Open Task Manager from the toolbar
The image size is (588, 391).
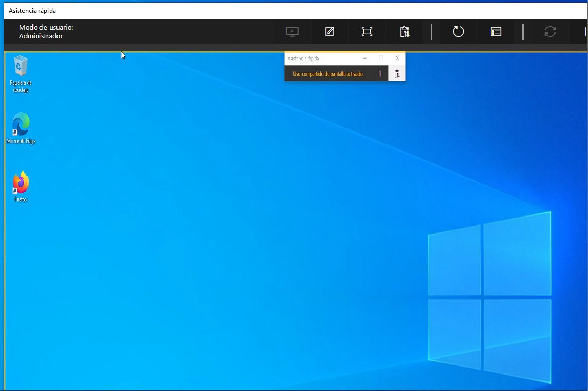pos(496,31)
